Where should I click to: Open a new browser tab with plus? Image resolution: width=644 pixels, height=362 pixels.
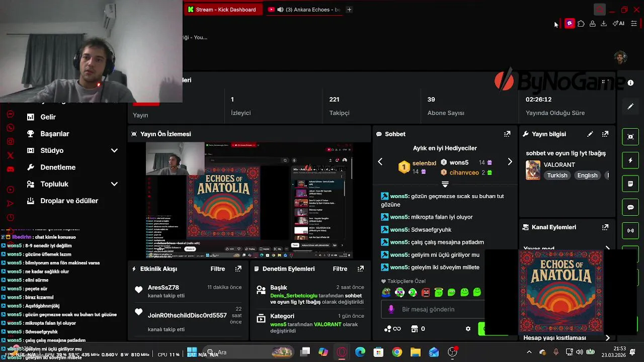point(349,9)
